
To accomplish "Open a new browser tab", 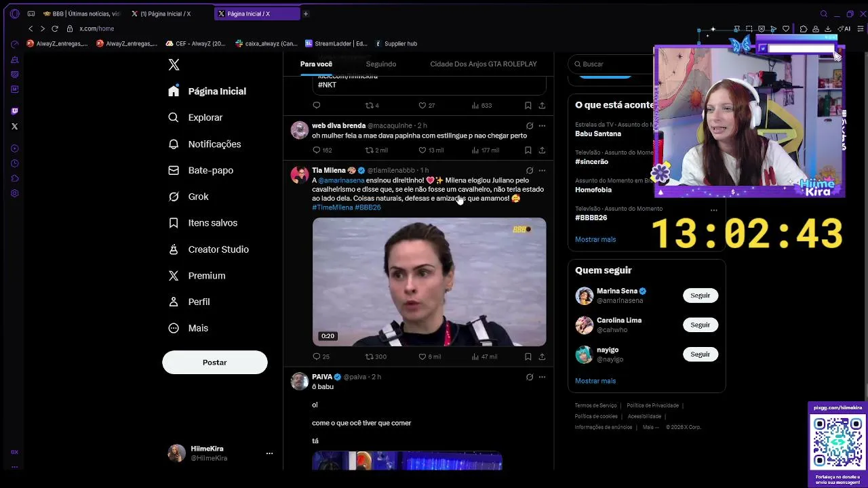I will tap(305, 14).
